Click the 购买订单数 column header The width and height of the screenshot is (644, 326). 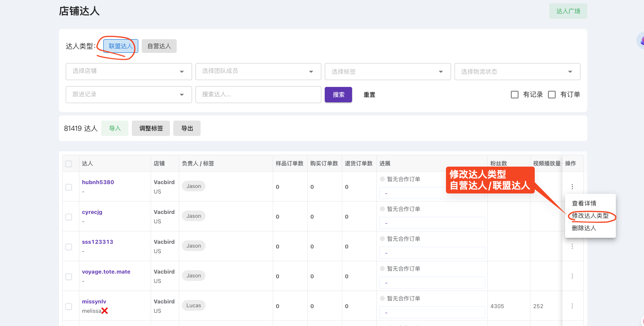click(x=324, y=164)
